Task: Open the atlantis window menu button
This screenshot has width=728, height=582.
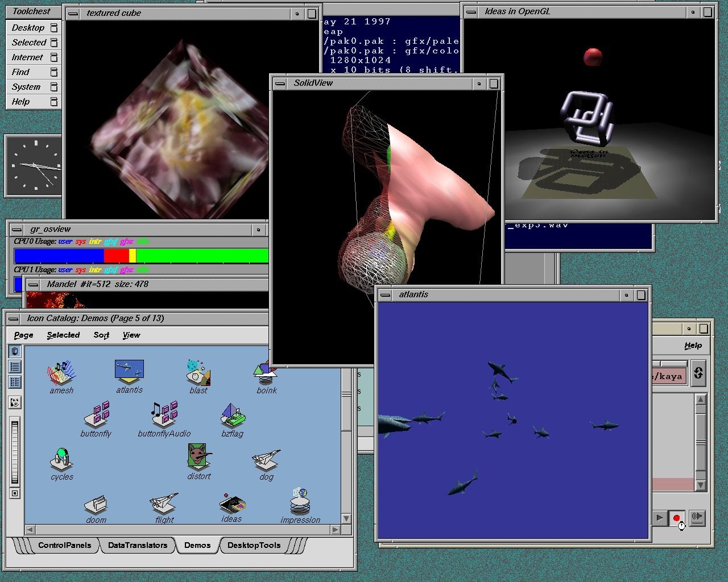Action: (386, 295)
